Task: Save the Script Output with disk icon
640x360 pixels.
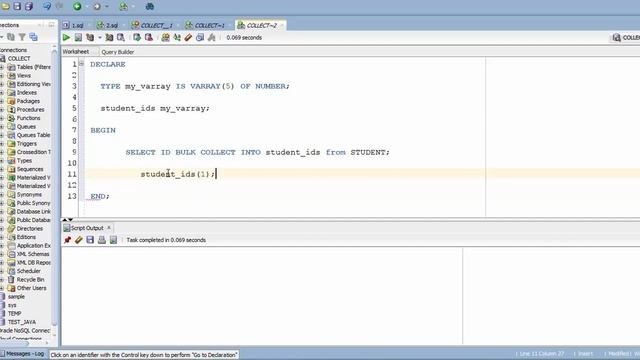Action: (90, 240)
